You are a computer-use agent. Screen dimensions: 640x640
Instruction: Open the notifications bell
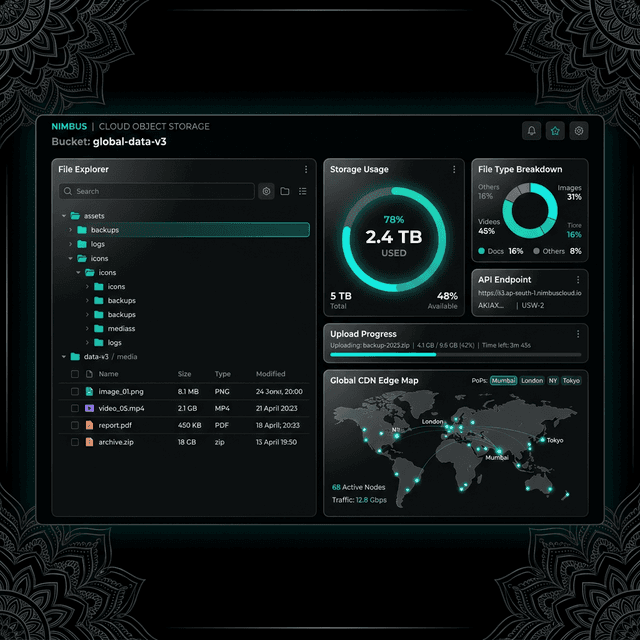(531, 131)
